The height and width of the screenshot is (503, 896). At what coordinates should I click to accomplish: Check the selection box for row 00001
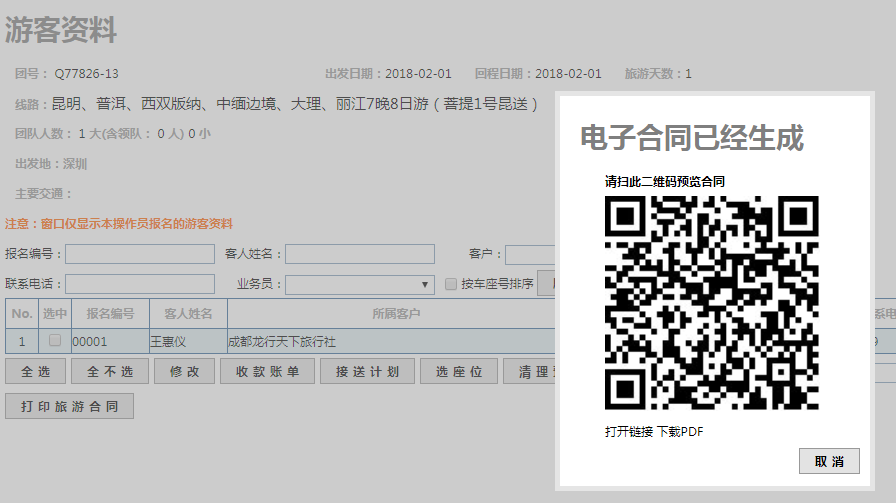(x=55, y=341)
